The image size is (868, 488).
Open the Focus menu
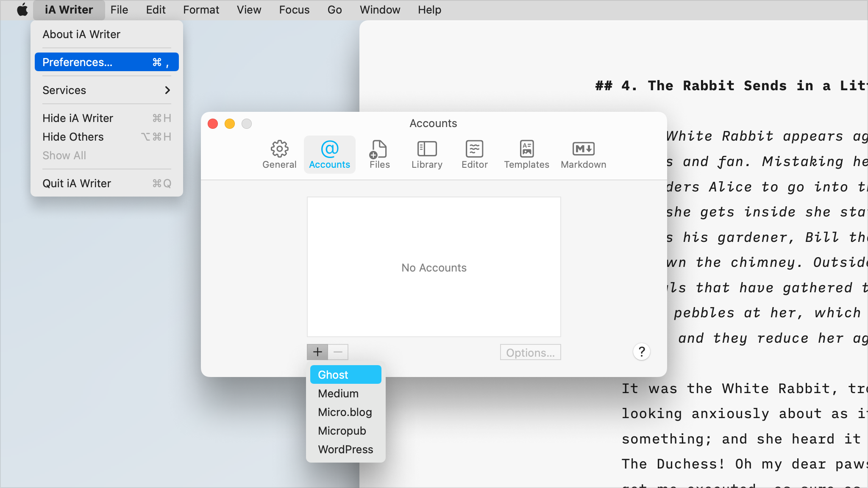coord(294,10)
